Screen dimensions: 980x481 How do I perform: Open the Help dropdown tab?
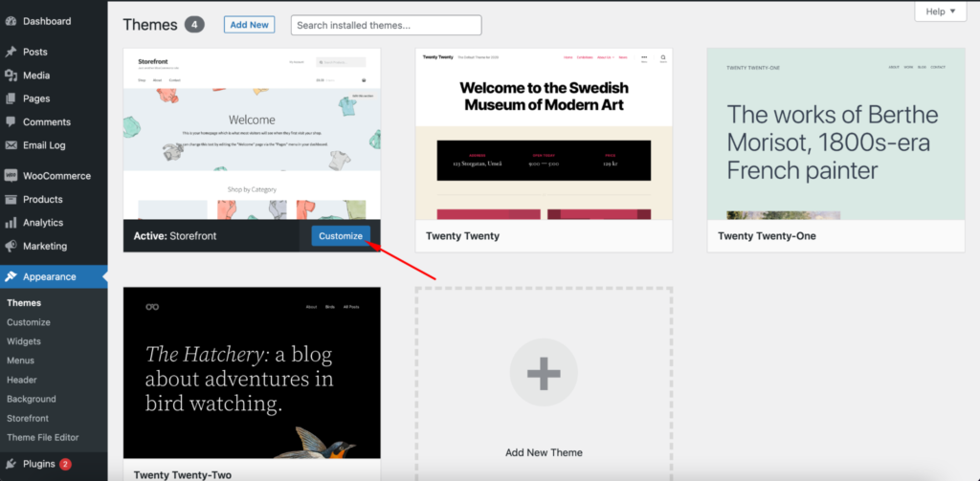click(x=941, y=11)
